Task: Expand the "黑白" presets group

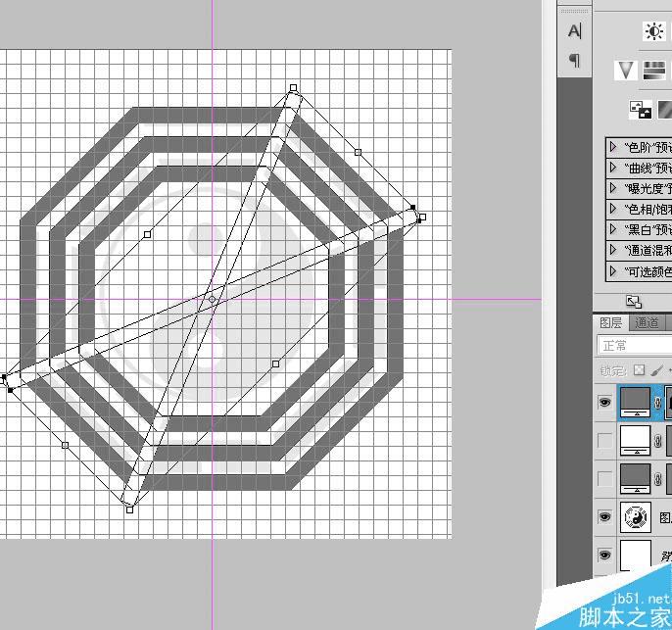Action: [613, 229]
